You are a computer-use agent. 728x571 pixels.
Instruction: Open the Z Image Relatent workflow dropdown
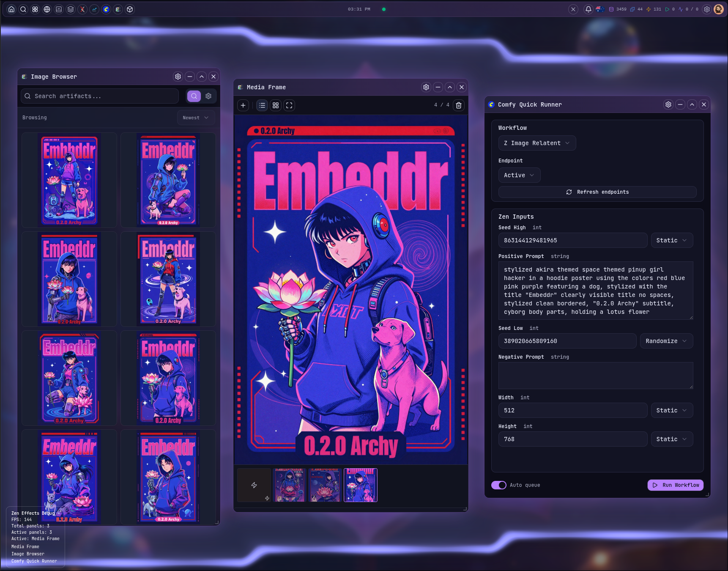[536, 143]
